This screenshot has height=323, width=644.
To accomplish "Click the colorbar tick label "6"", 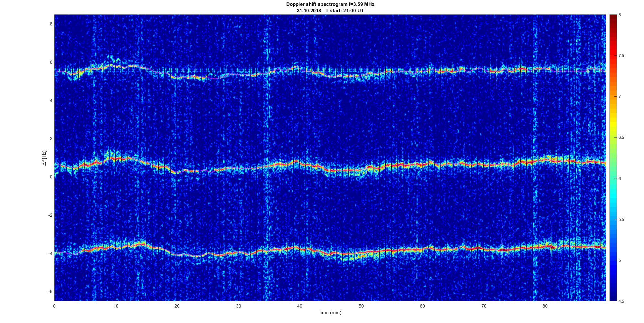I will [x=620, y=178].
